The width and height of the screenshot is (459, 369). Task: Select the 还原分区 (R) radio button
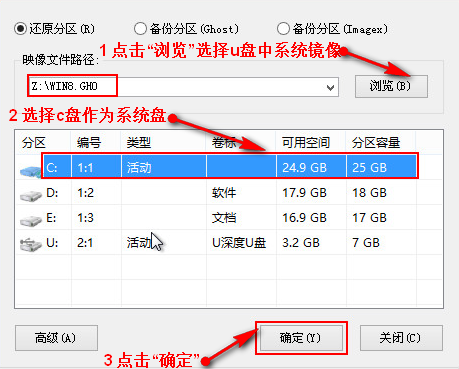20,29
